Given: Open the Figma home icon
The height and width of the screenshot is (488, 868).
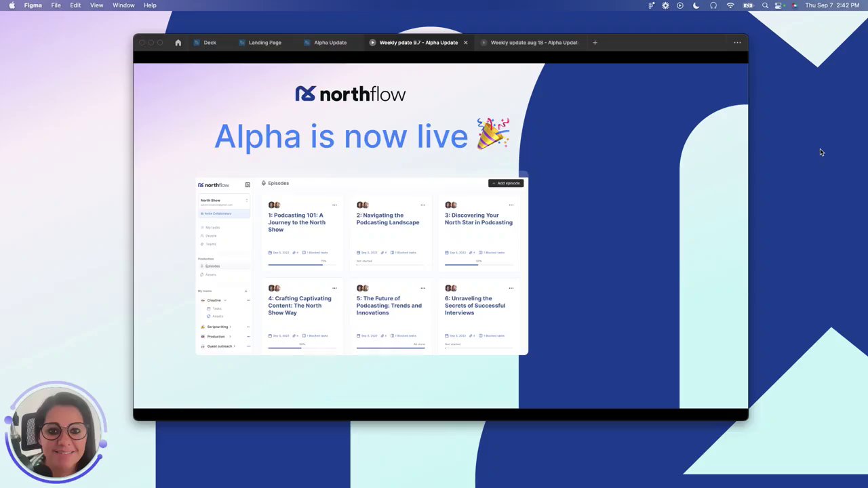Looking at the screenshot, I should 178,43.
